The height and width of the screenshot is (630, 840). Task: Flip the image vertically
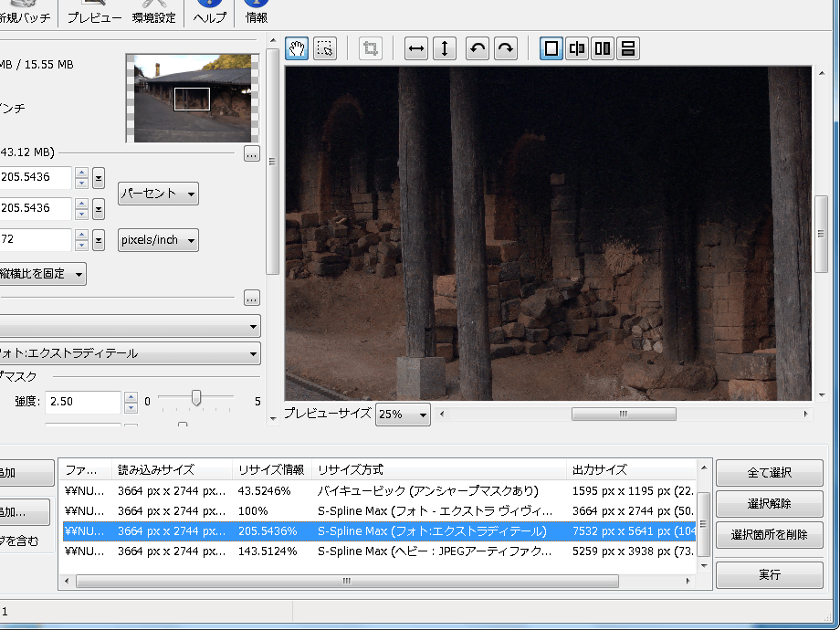tap(445, 48)
